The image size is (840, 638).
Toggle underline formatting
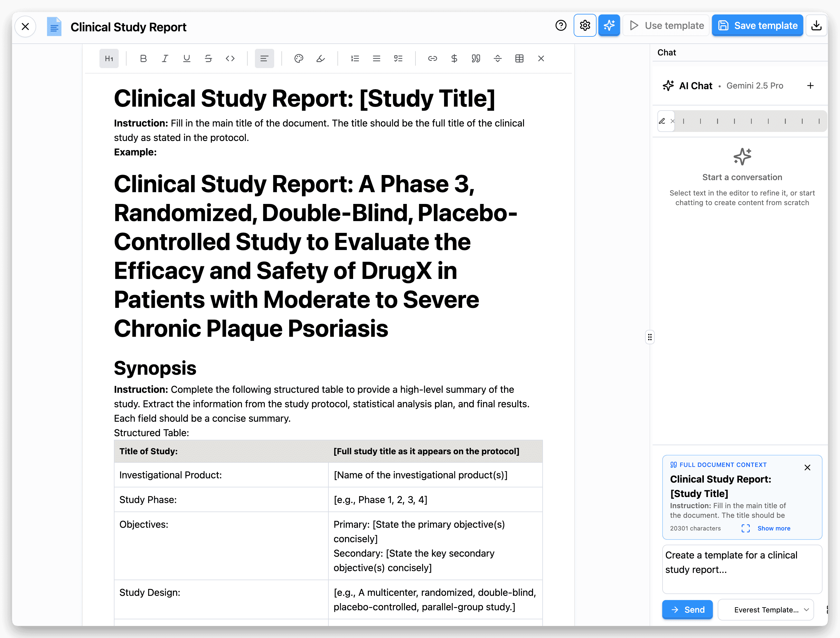[x=186, y=58]
